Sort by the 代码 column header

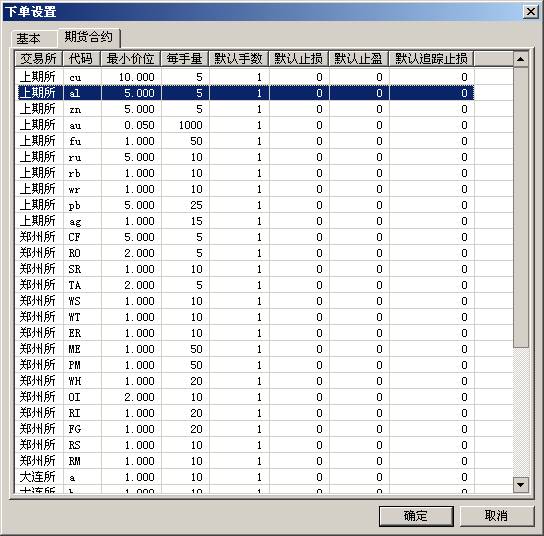click(x=82, y=59)
